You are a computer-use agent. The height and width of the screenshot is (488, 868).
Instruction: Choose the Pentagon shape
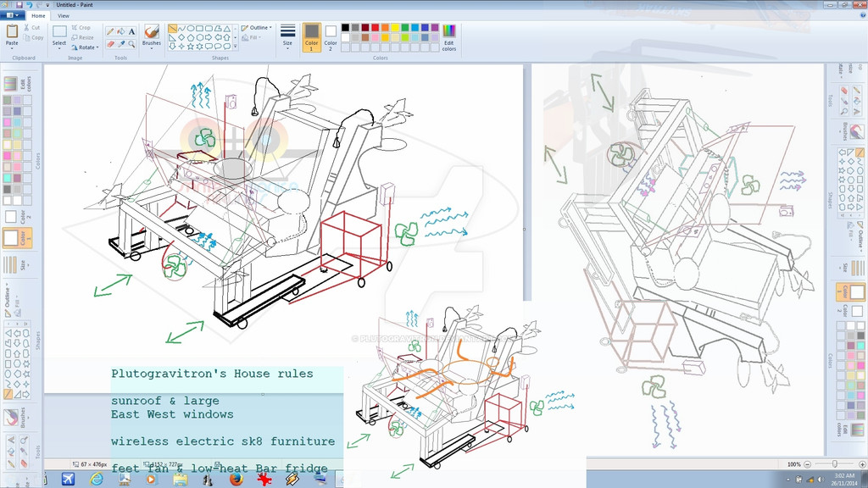click(191, 37)
